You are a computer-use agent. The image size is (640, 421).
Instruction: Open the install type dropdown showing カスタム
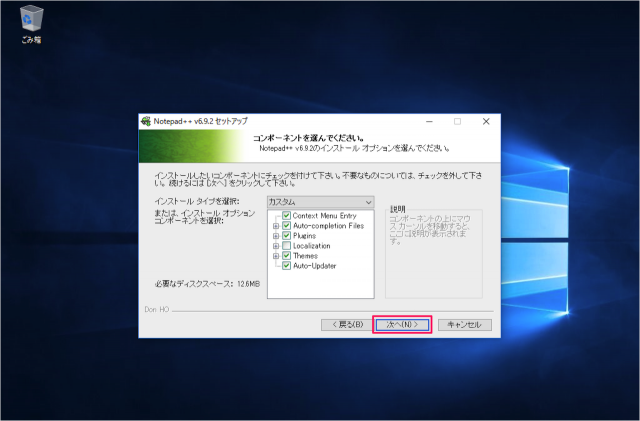point(320,202)
